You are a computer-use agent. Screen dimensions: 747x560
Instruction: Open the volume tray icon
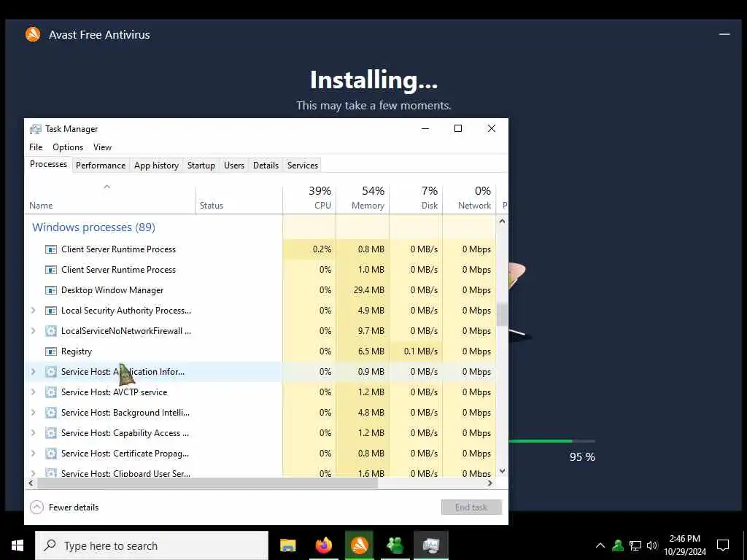tap(652, 545)
